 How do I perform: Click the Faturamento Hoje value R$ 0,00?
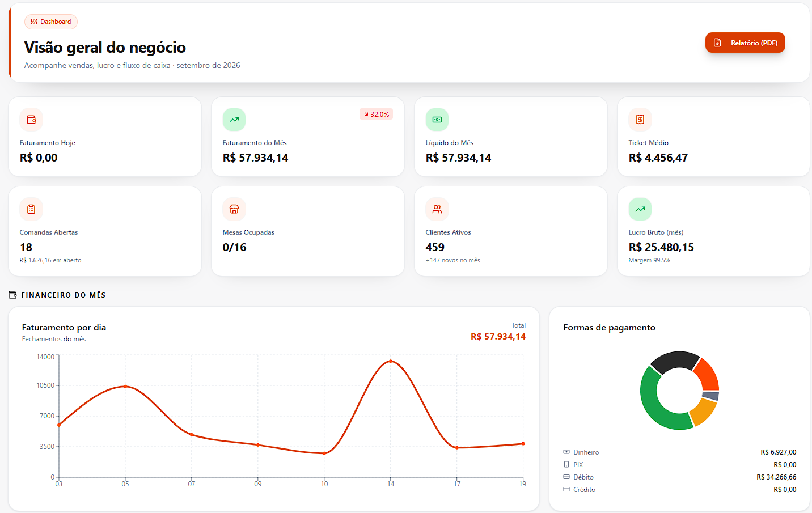[x=39, y=158]
